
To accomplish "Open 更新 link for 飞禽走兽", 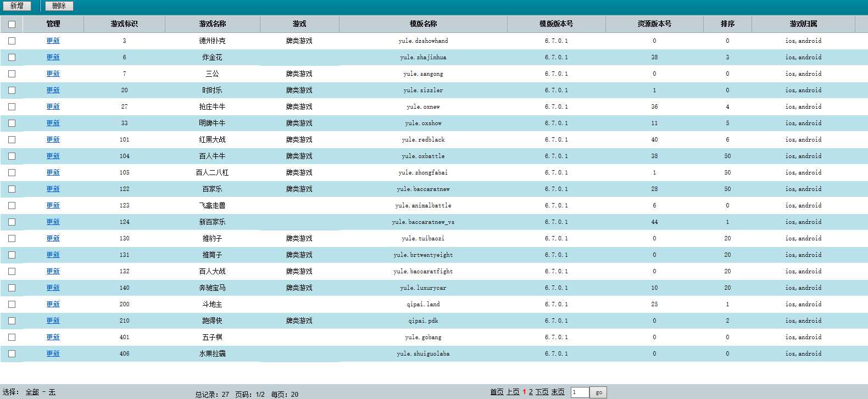I will tap(53, 205).
